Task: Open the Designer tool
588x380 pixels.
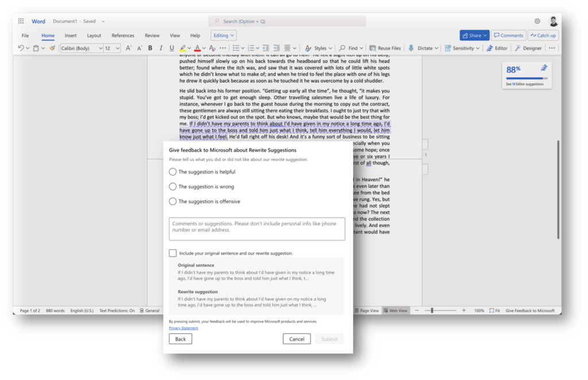Action: [x=528, y=48]
